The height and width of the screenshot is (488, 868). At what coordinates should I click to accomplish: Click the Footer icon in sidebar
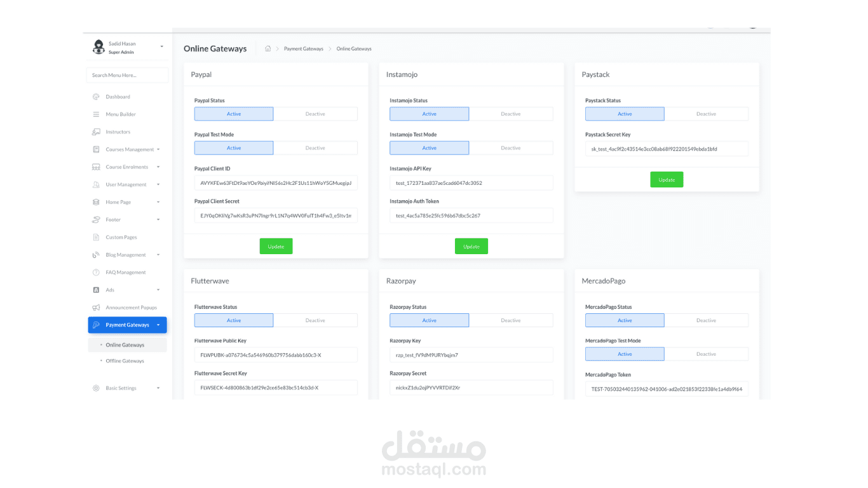[x=96, y=220]
